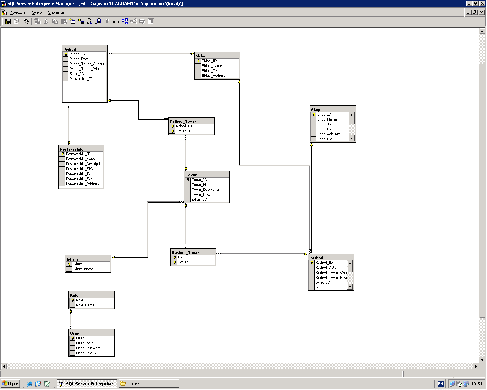Click the system tray clock
Screen dimensions: 487x390
tap(477, 384)
